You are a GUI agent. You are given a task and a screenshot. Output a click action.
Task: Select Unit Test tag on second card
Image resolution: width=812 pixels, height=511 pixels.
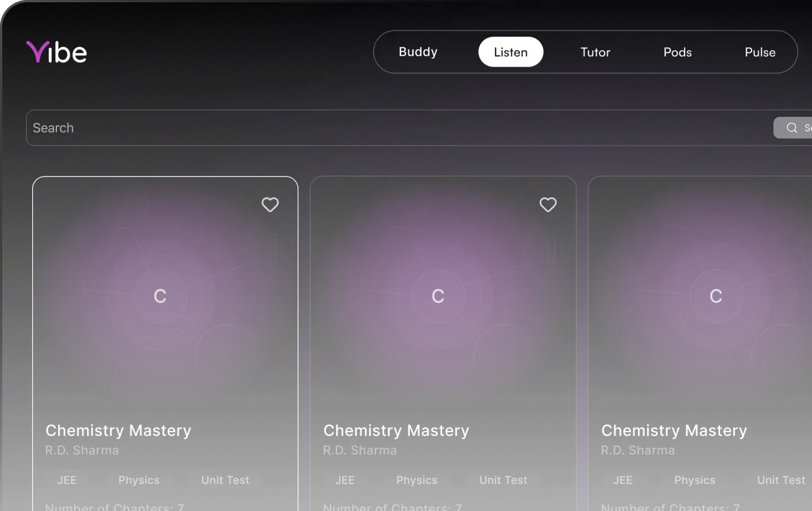point(503,480)
